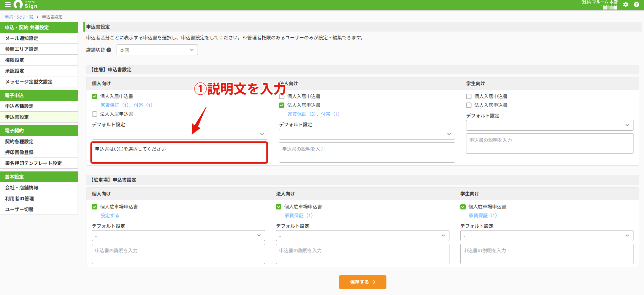
Task: Click the description field for 駐車場 個人向け
Action: pos(178,254)
